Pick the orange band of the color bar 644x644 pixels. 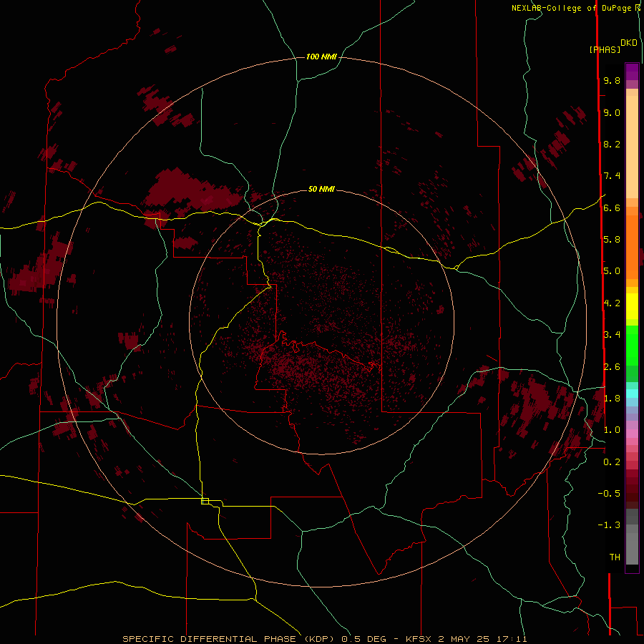pos(632,247)
